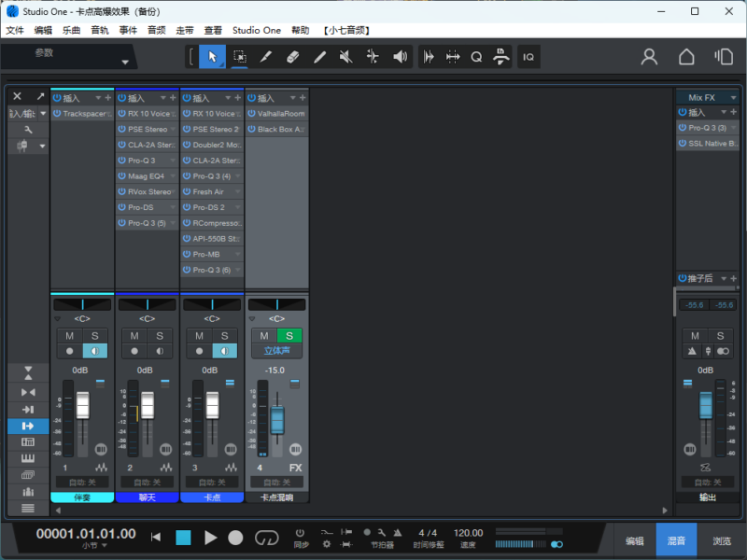This screenshot has width=747, height=560.
Task: Mute the 伴奏 channel
Action: 69,336
